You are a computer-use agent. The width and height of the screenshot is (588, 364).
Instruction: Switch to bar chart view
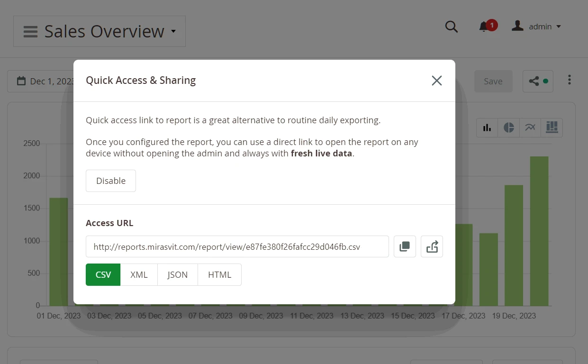(487, 127)
